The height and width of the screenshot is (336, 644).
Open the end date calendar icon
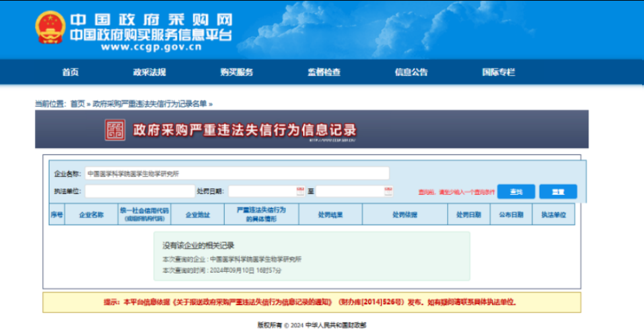(x=388, y=191)
